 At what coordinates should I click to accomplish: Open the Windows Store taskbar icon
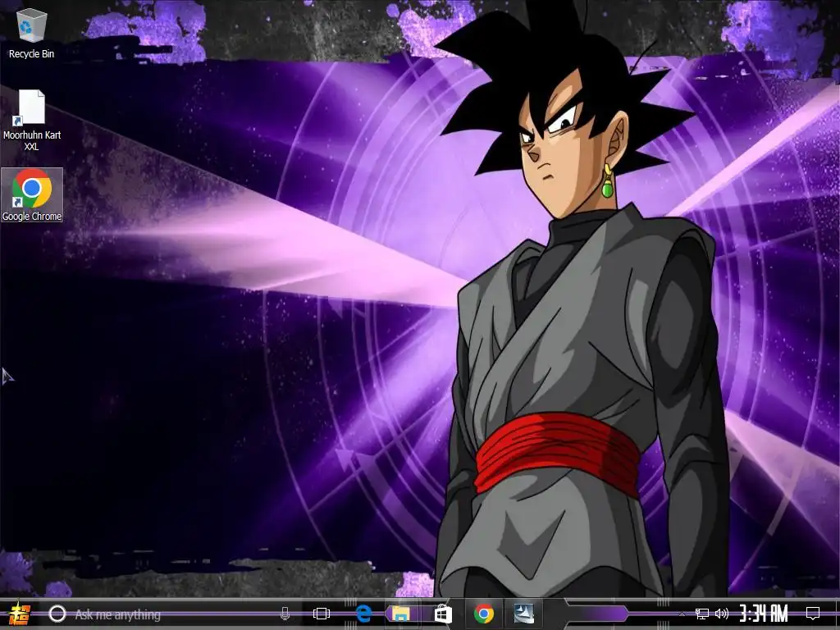[442, 614]
